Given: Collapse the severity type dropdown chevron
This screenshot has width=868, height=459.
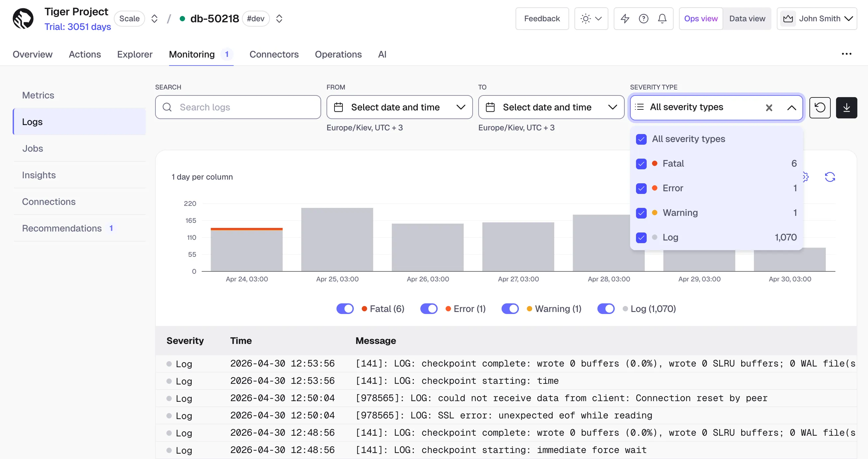Looking at the screenshot, I should click(791, 107).
